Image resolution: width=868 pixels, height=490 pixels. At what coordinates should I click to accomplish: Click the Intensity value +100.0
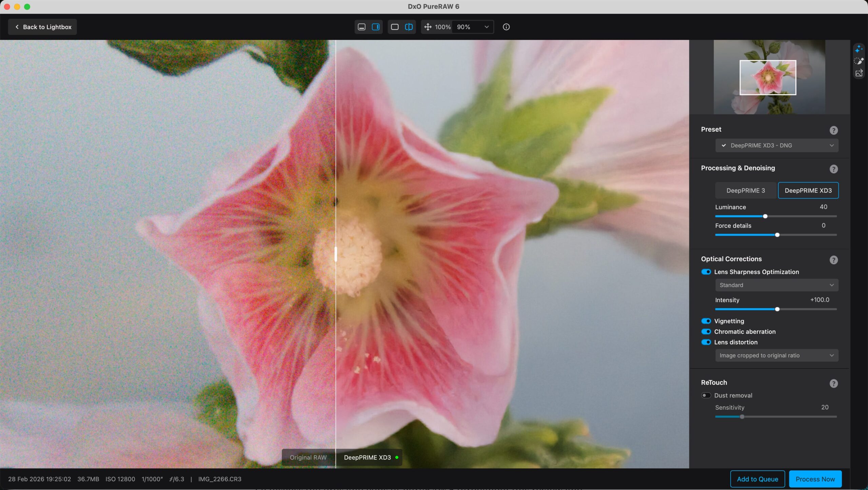click(820, 300)
